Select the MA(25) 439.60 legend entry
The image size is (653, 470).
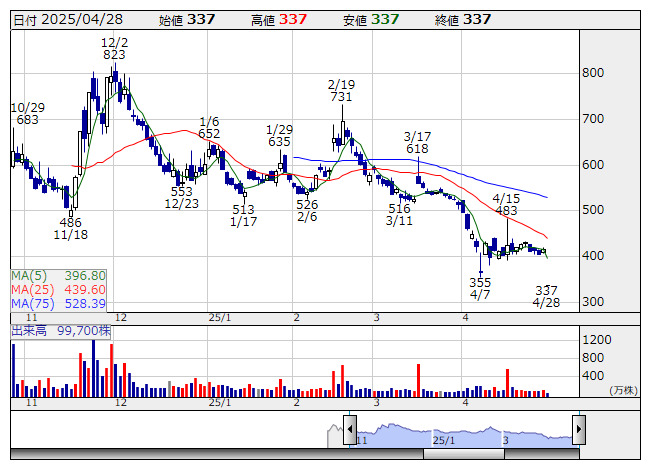(58, 290)
